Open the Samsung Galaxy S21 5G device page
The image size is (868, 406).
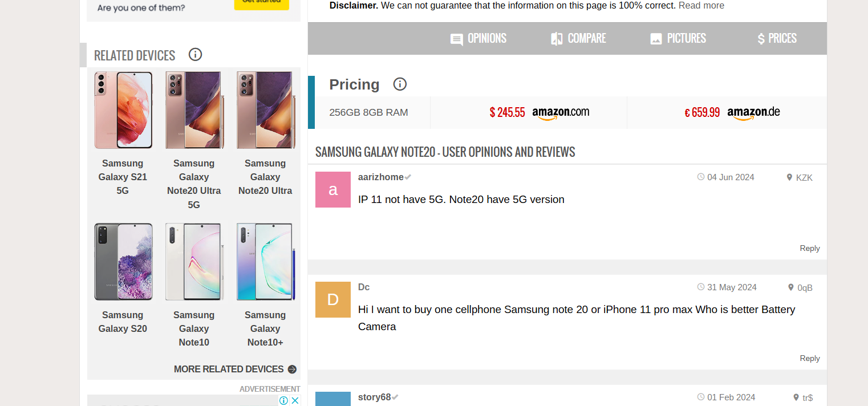pos(123,110)
